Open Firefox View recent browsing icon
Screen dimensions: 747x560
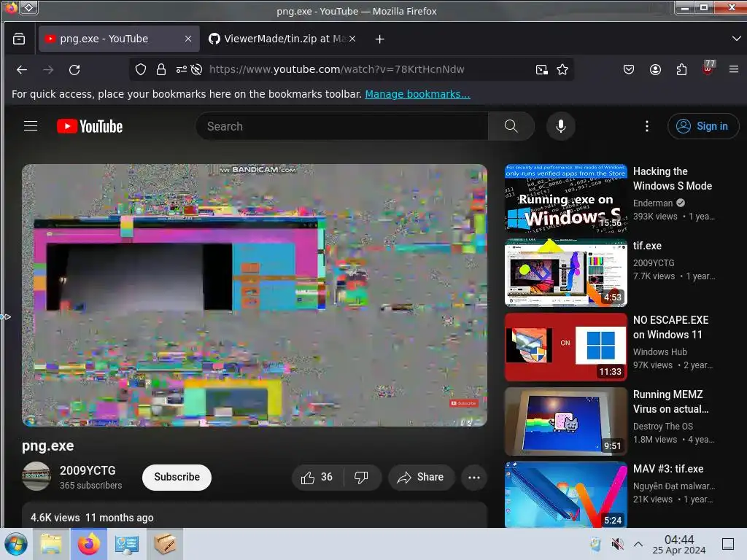(19, 39)
